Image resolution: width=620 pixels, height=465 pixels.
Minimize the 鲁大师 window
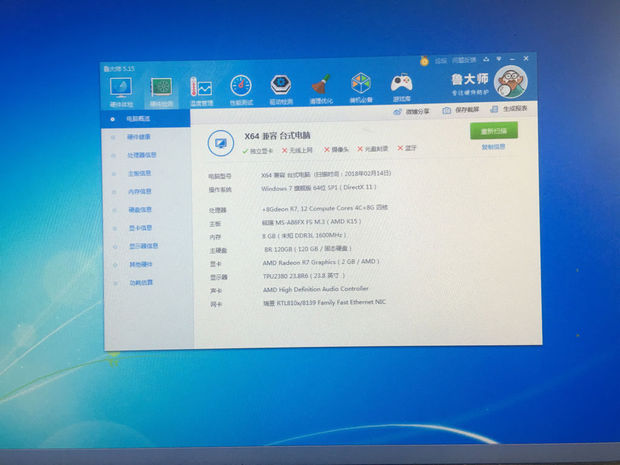(x=512, y=59)
